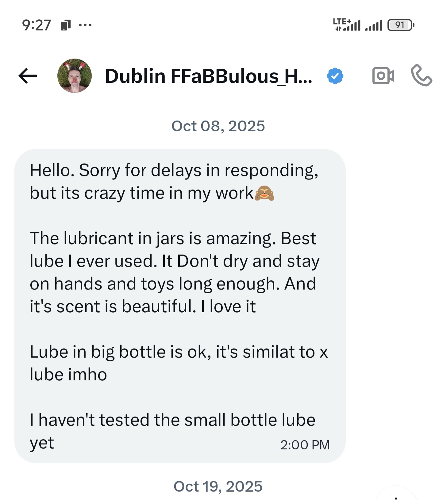The image size is (439, 504).
Task: Tap the back arrow to leave chat
Action: point(28,76)
